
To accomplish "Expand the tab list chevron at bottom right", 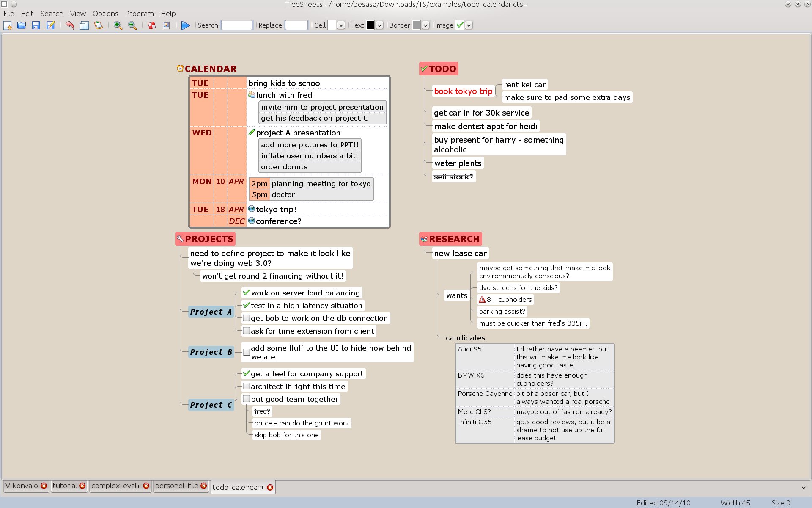I will [x=804, y=488].
